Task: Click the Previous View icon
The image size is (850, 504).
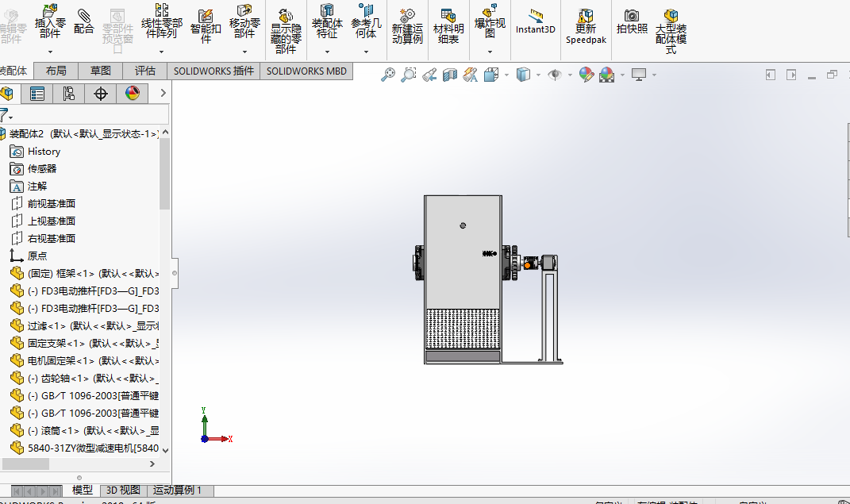Action: 429,75
